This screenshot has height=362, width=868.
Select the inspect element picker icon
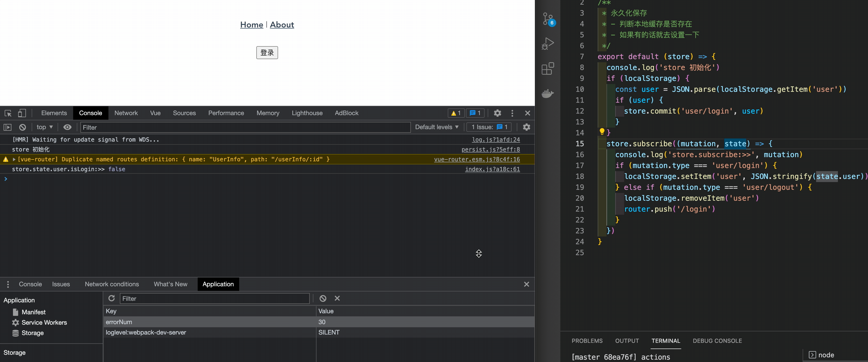(x=8, y=113)
